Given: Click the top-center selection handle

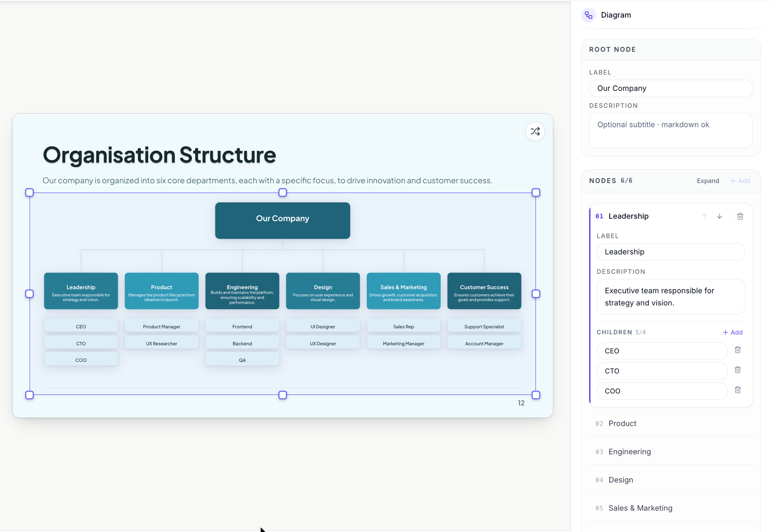Looking at the screenshot, I should tap(283, 192).
